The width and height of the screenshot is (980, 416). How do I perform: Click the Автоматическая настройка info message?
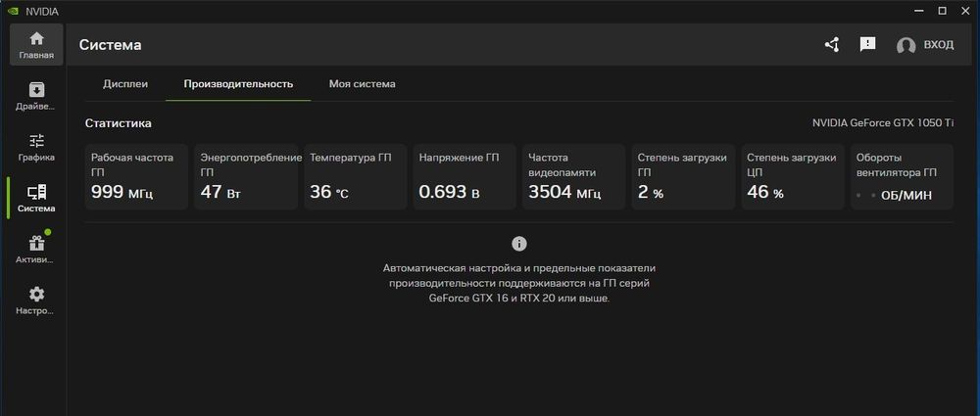click(x=519, y=284)
